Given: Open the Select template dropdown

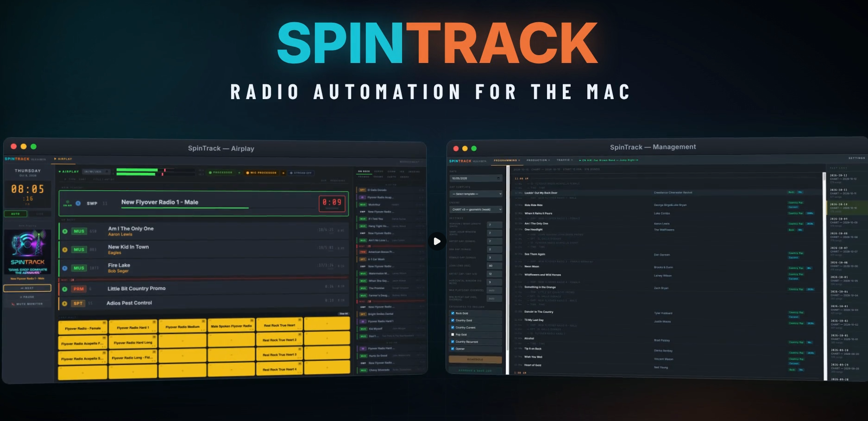Looking at the screenshot, I should (x=476, y=194).
